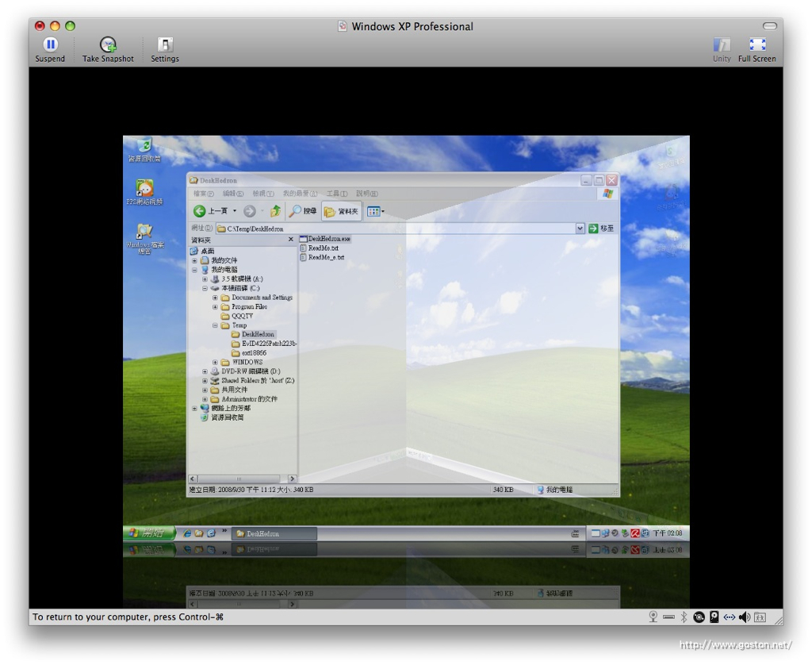Select the ext18866 folder in the tree
Viewport: 812px width, 665px height.
click(249, 353)
